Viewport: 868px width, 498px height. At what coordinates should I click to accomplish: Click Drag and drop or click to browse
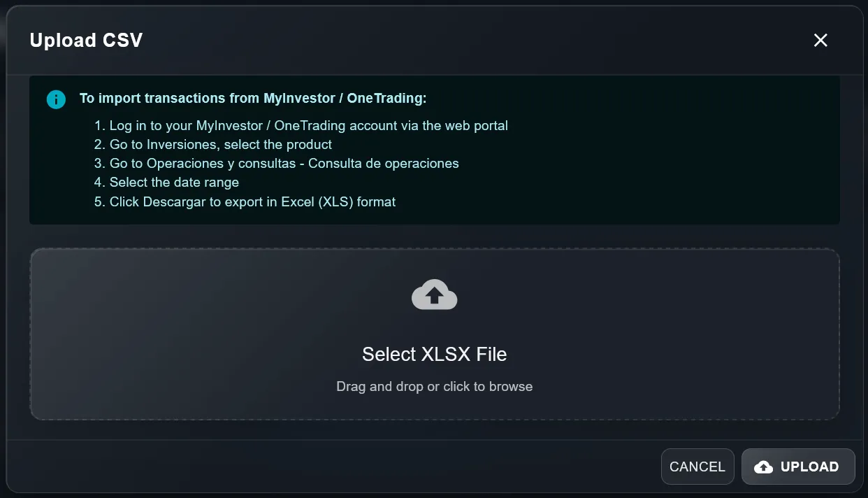434,386
